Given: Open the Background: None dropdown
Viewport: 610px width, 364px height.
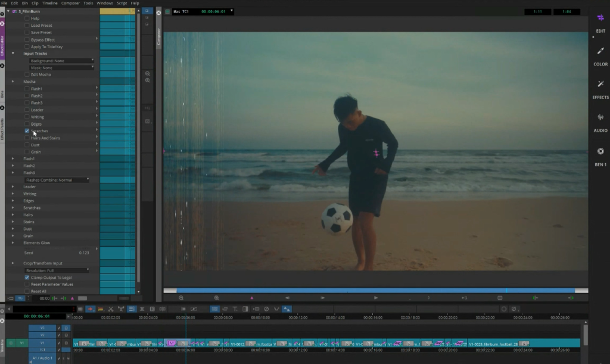Looking at the screenshot, I should (62, 61).
